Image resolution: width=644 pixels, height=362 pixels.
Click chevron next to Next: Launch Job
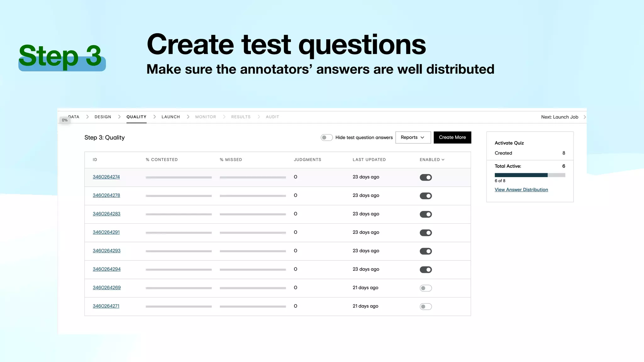click(585, 117)
